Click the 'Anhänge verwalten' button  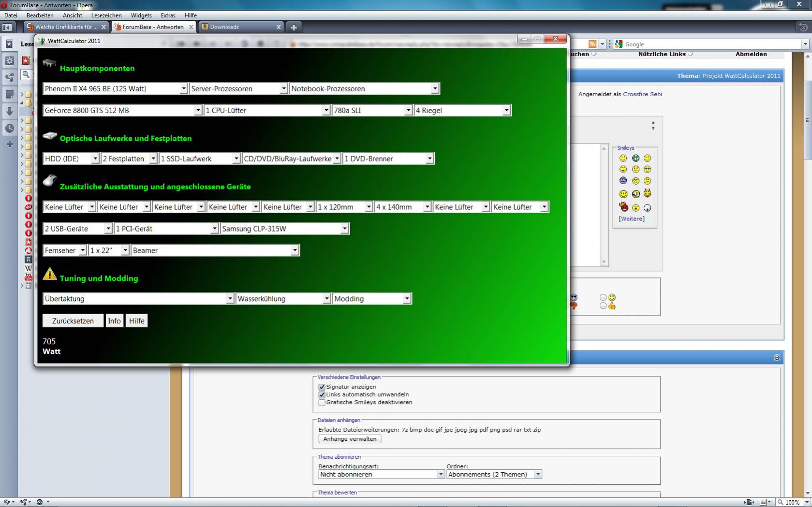pos(350,439)
